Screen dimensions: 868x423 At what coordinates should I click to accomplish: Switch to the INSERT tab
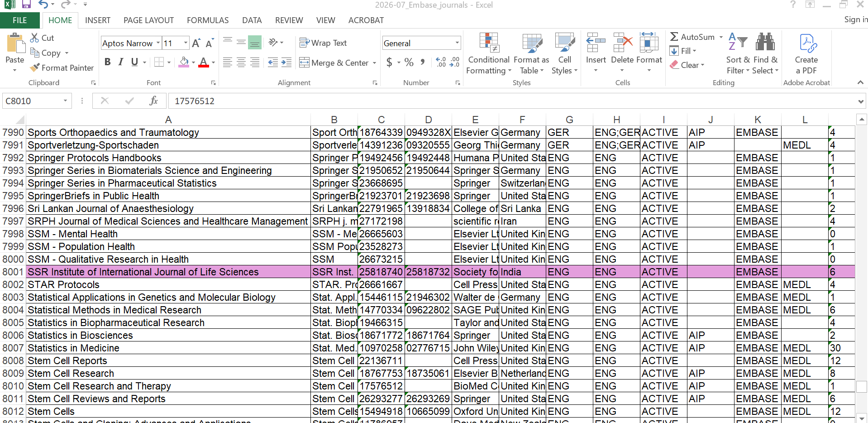tap(98, 20)
